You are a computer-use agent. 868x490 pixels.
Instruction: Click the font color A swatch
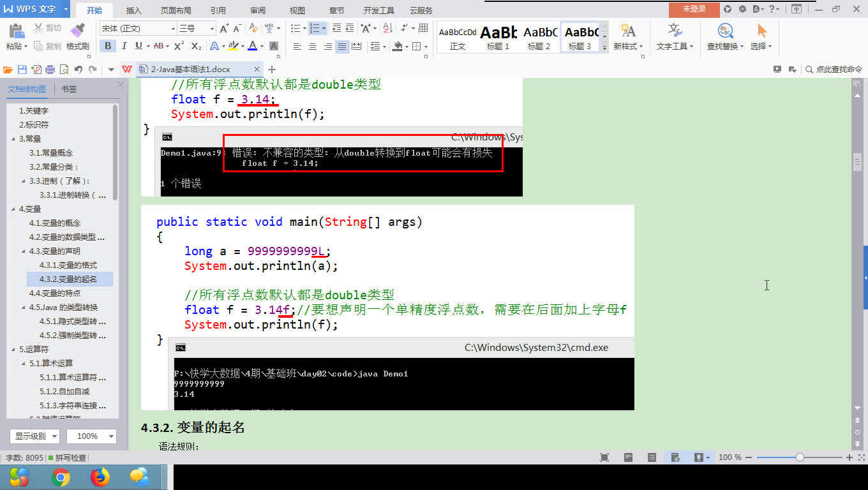[x=253, y=46]
